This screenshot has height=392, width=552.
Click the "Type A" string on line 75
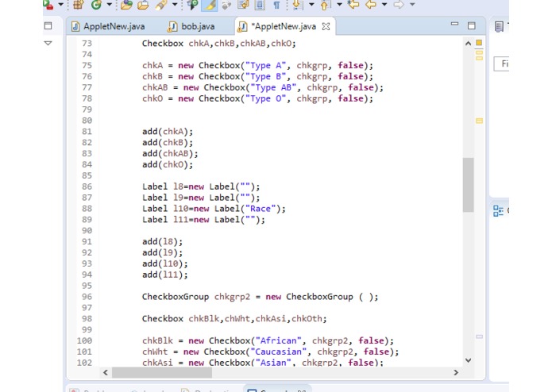pos(266,65)
